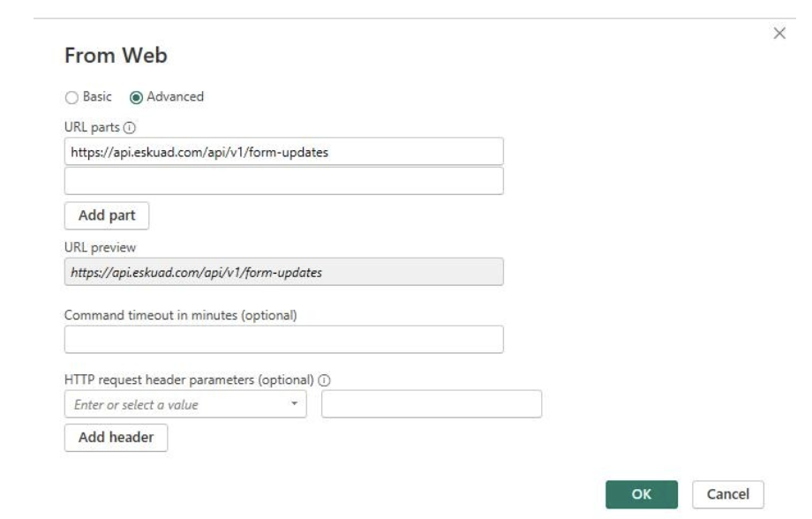The image size is (812, 519).
Task: Click the 'From Web' dialog title
Action: tap(116, 56)
